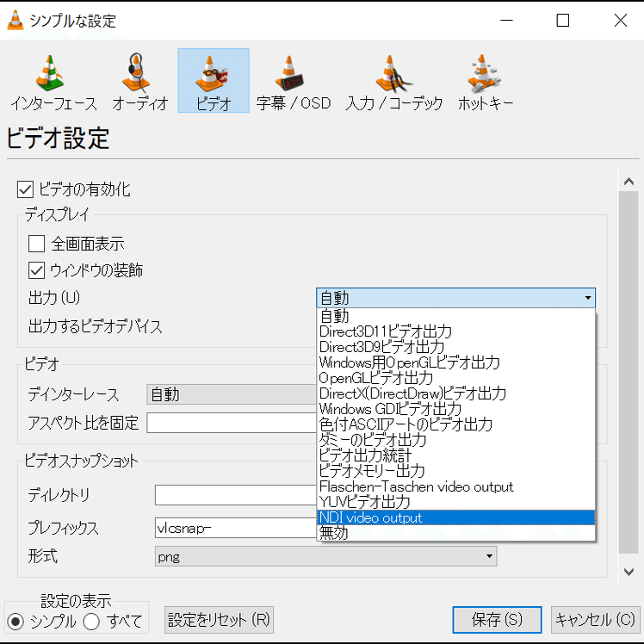
Task: Toggle the ビデオの有効化 checkbox
Action: [x=25, y=189]
